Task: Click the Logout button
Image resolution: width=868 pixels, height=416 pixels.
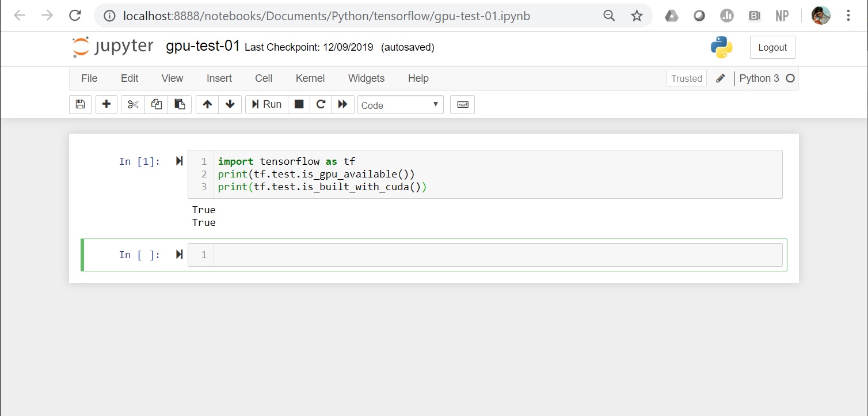Action: 772,47
